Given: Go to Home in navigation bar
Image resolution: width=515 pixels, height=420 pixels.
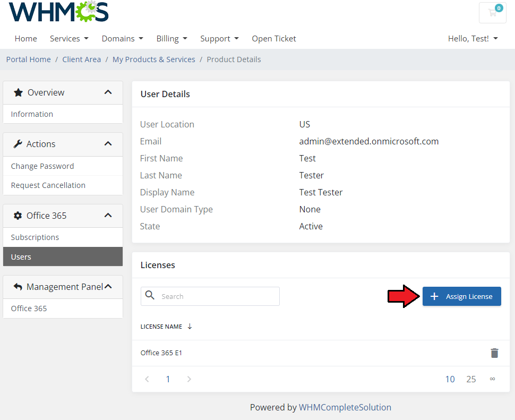Looking at the screenshot, I should (x=26, y=39).
